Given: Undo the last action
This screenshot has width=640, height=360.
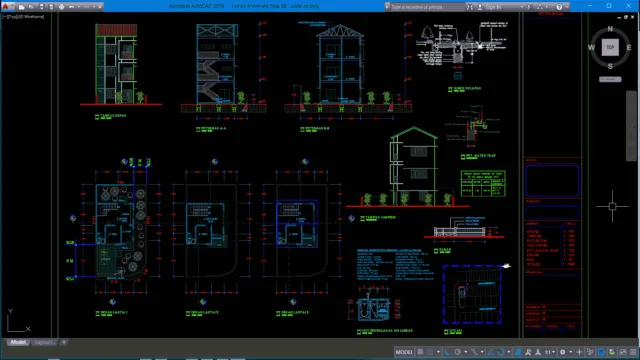Looking at the screenshot, I should pos(71,7).
